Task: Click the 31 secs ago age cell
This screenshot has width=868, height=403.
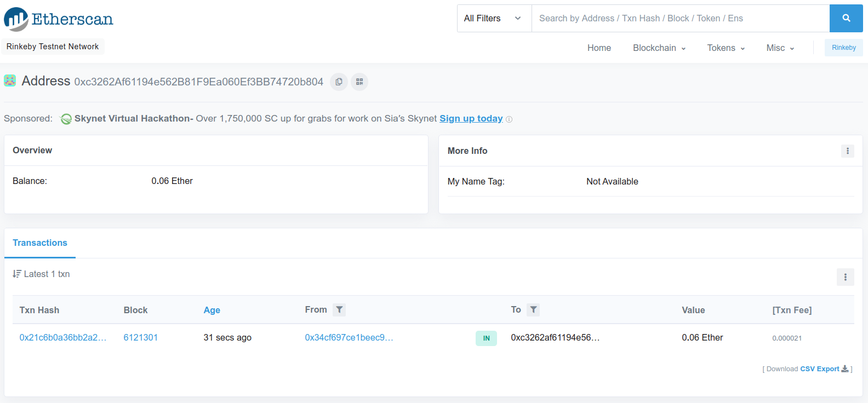Action: click(227, 337)
